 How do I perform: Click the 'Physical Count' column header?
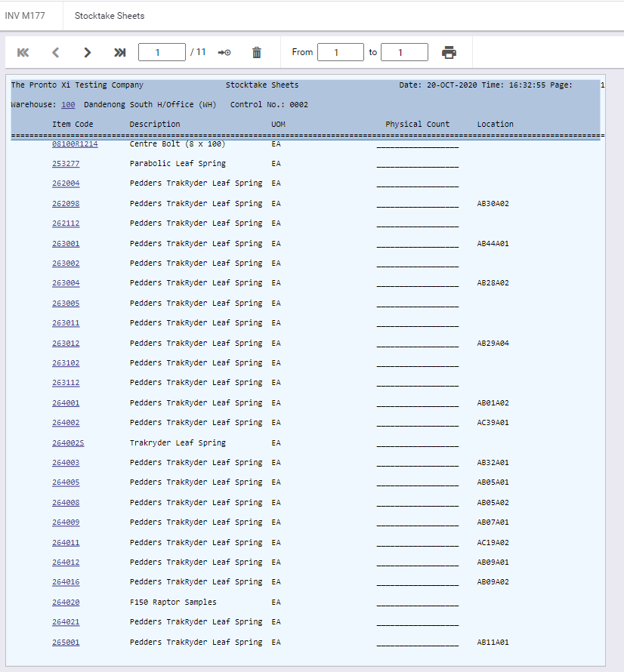pos(417,125)
